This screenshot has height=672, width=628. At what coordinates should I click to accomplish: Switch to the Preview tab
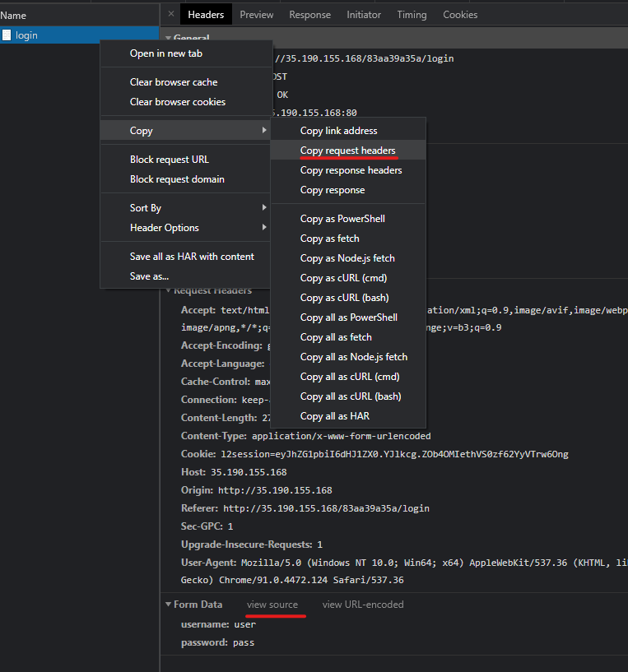tap(257, 15)
